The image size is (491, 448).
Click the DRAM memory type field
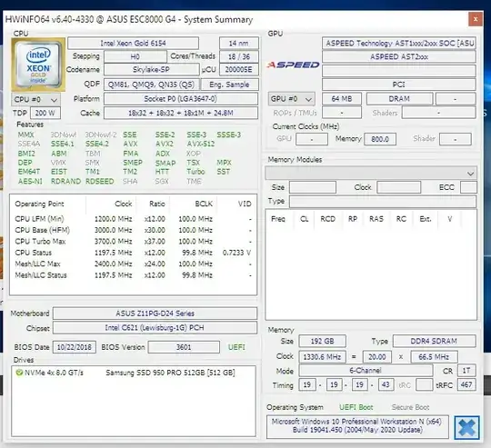(x=399, y=99)
